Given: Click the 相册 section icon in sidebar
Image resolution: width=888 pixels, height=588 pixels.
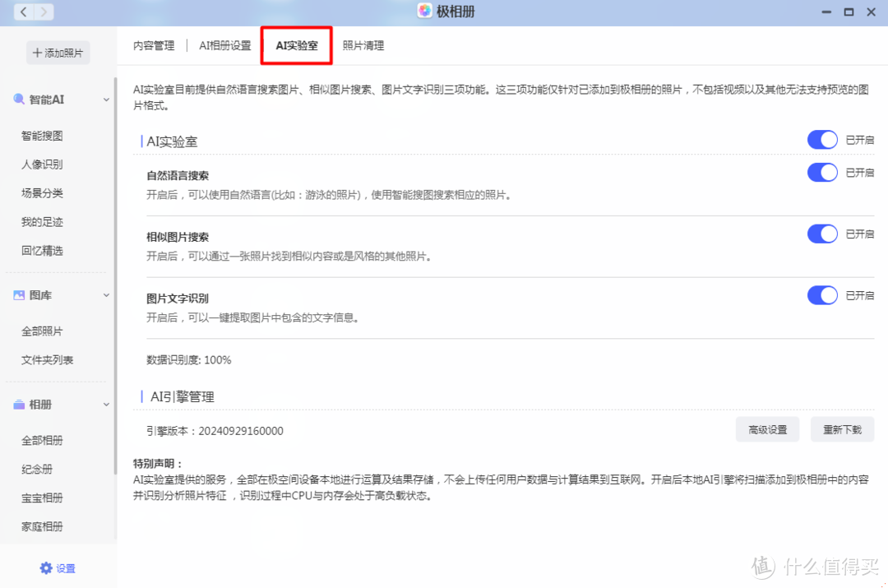Looking at the screenshot, I should tap(21, 404).
